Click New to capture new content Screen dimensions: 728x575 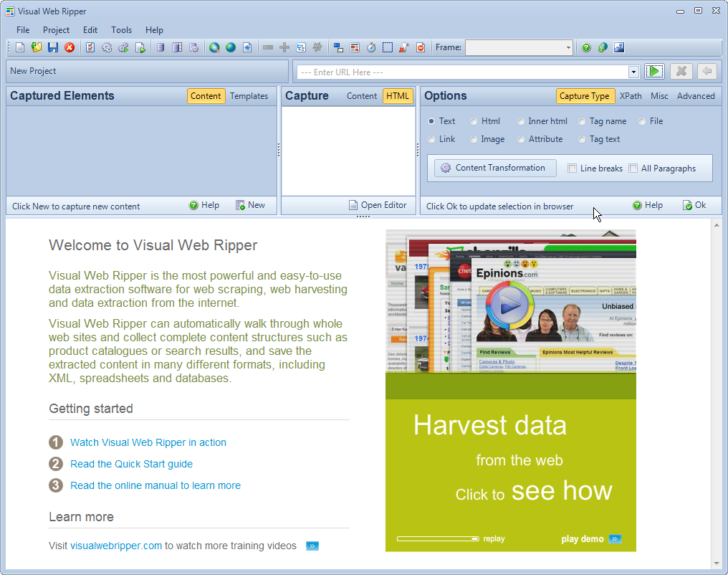(x=250, y=205)
